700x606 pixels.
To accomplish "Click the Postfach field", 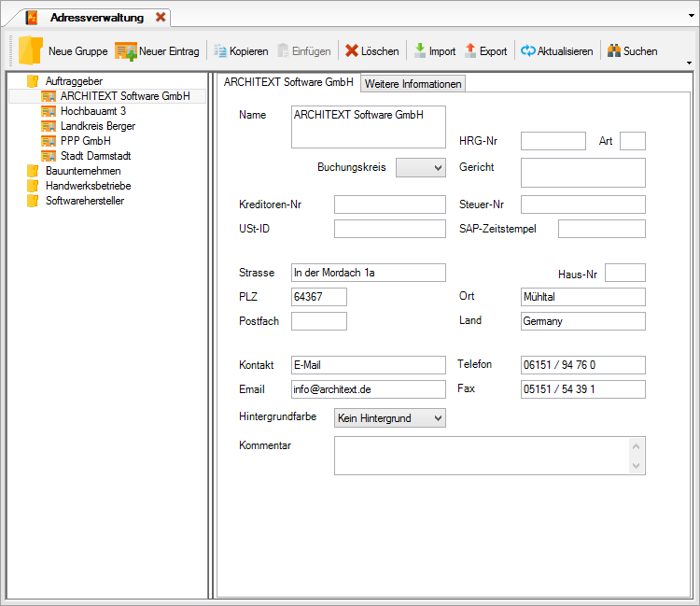I will 319,321.
